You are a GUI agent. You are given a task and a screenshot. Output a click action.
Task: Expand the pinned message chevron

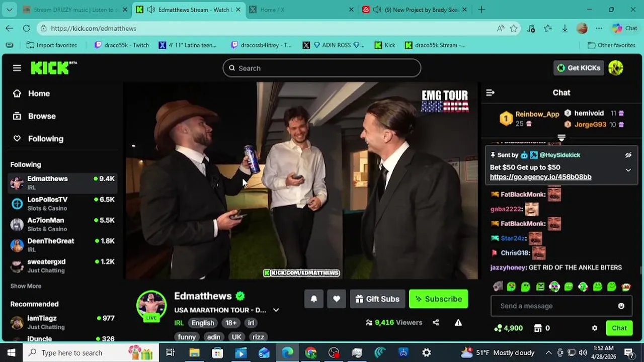pyautogui.click(x=628, y=170)
